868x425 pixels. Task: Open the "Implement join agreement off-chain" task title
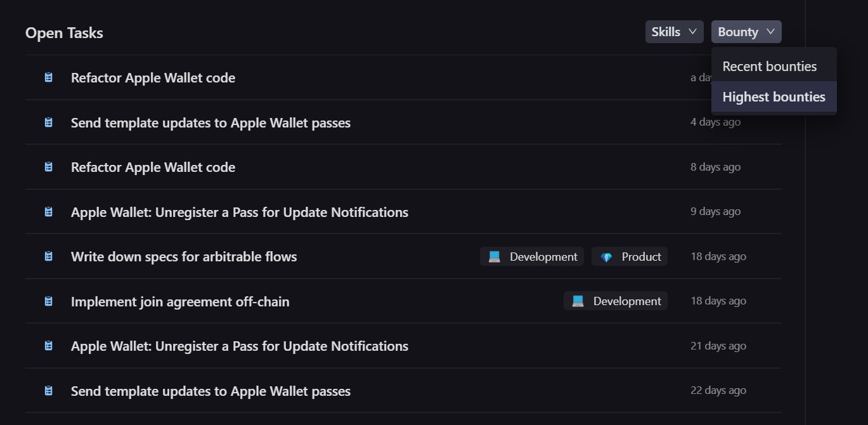[180, 301]
